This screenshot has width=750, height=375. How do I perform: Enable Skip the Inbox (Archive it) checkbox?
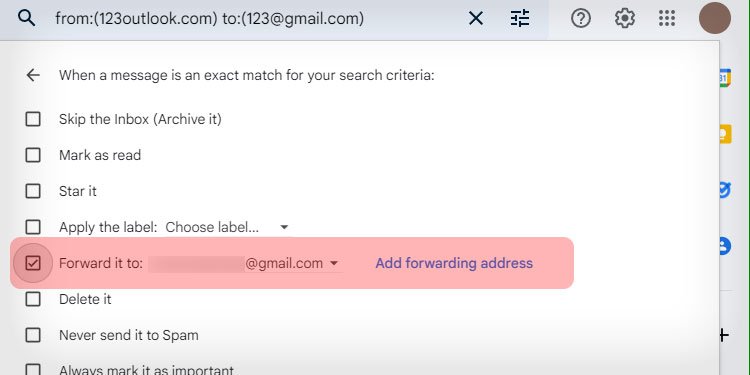click(x=33, y=119)
